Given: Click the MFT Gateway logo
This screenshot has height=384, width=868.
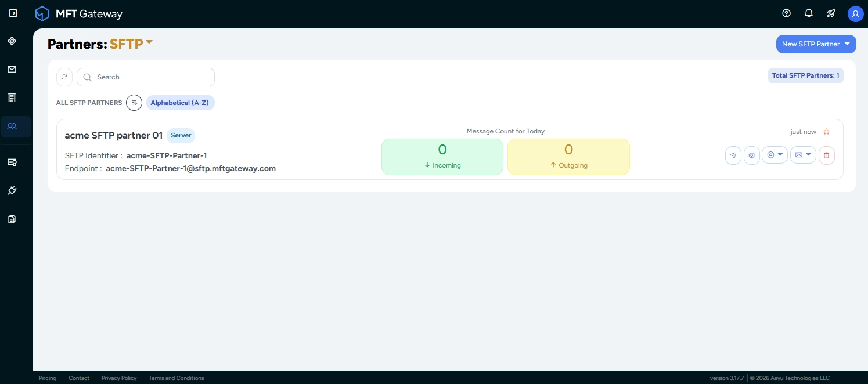Looking at the screenshot, I should point(78,13).
